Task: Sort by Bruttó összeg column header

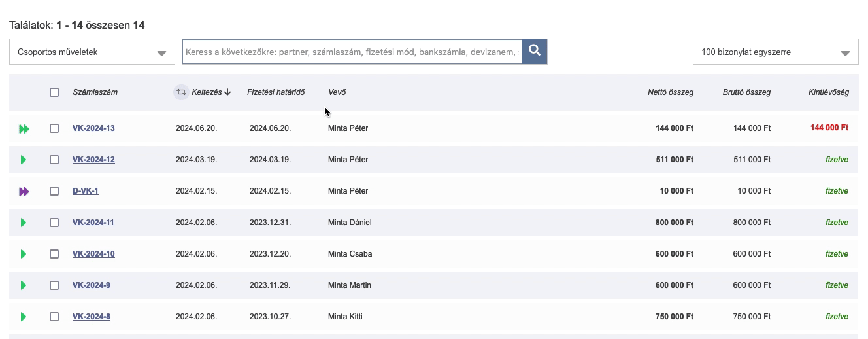Action: (746, 92)
